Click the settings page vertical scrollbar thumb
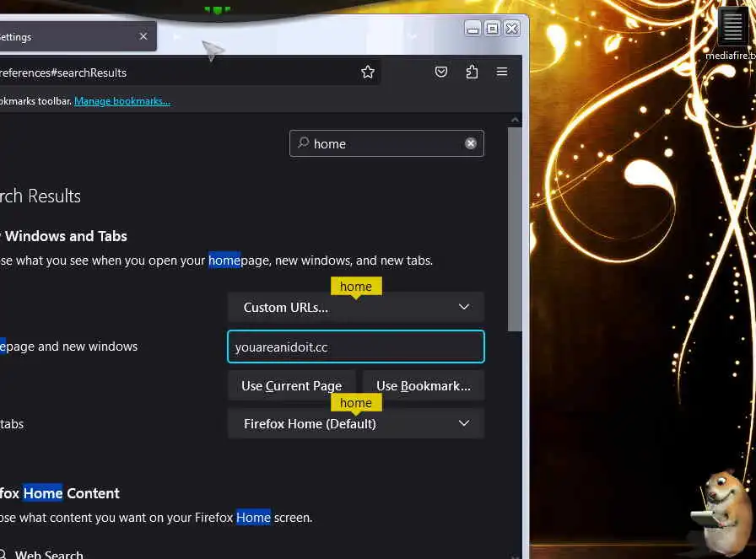The height and width of the screenshot is (559, 756). tap(515, 228)
